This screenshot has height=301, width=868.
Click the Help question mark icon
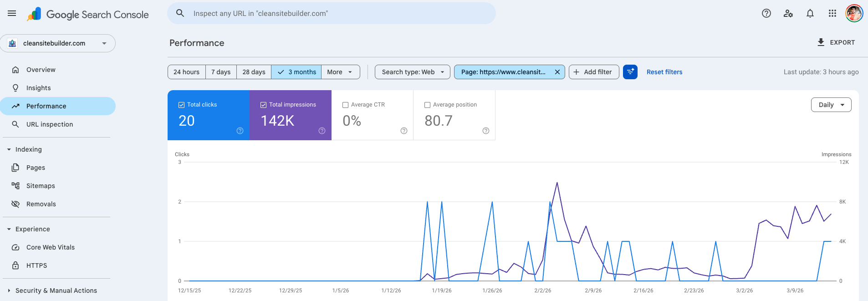766,14
